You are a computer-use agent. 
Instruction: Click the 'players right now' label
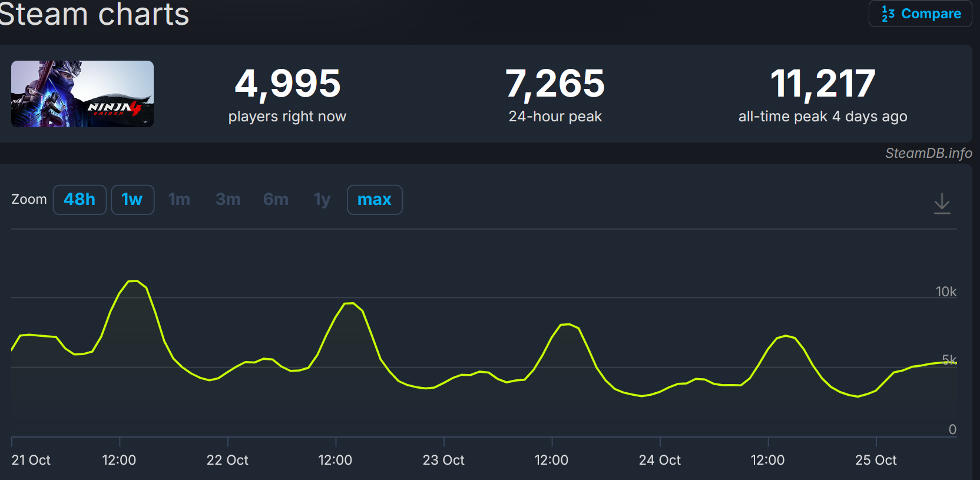tap(287, 117)
